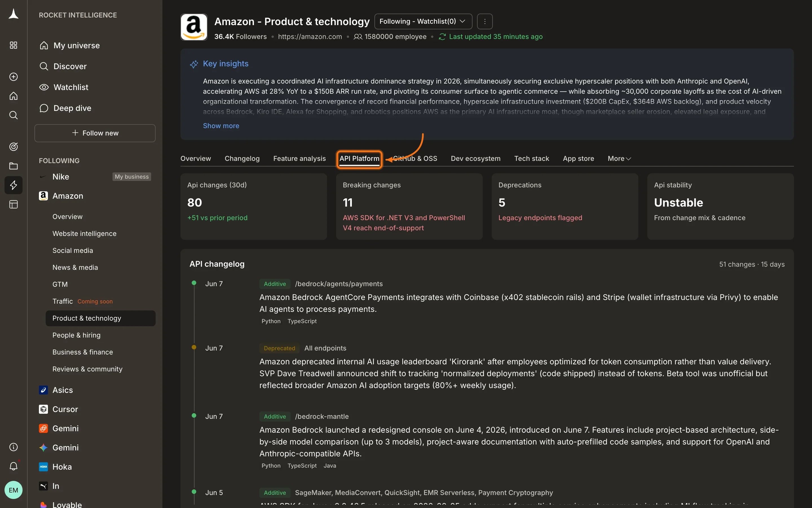The image size is (812, 508).
Task: Select Product & technology sub-item
Action: pos(100,318)
